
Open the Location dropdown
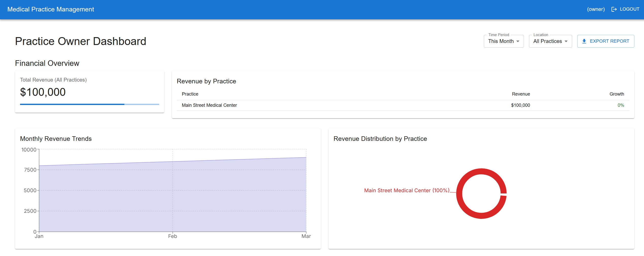(x=550, y=41)
